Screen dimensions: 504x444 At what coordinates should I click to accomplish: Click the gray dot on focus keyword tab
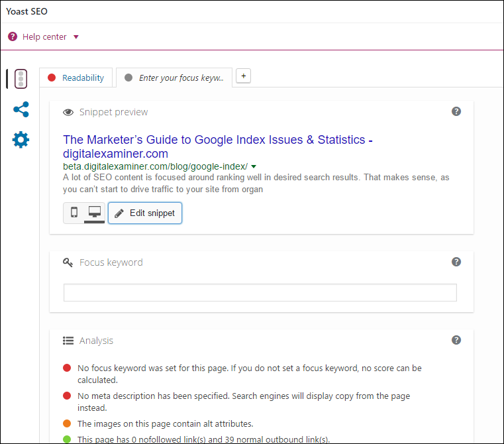[x=128, y=78]
